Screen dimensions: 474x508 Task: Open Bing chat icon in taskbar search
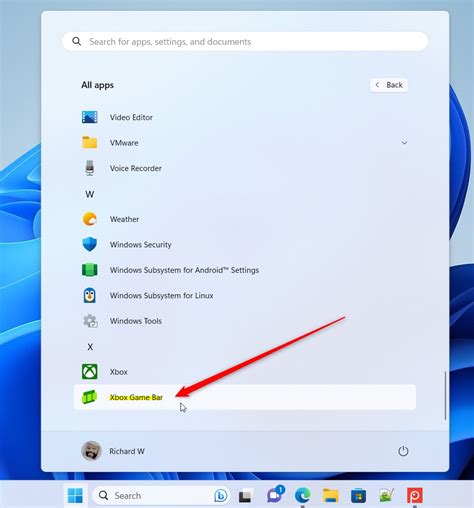(x=221, y=496)
